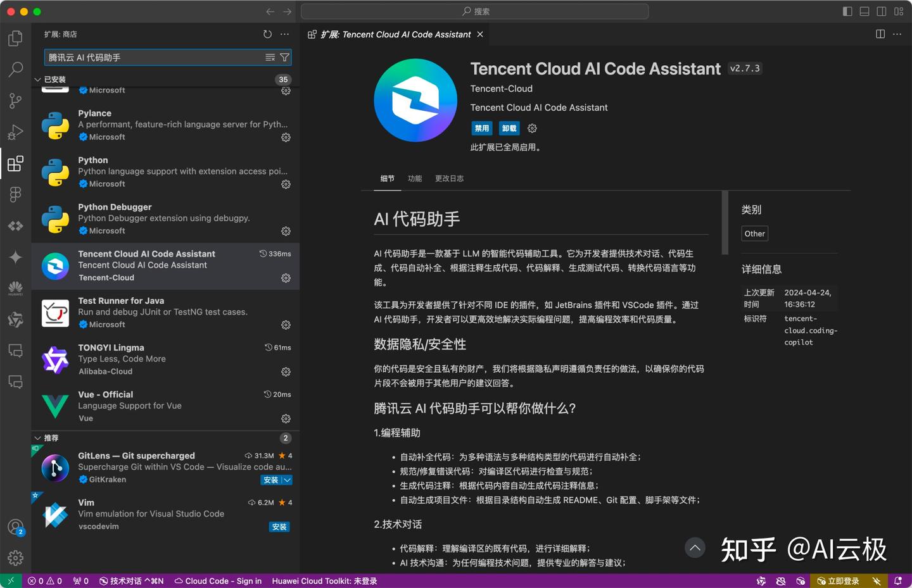The image size is (912, 588).
Task: Click the Other category label on the right
Action: click(754, 233)
